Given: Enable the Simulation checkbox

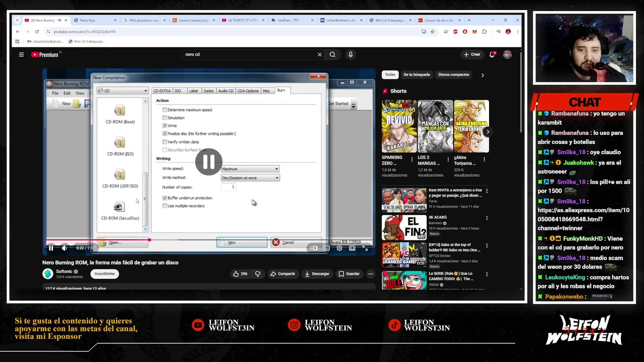Looking at the screenshot, I should pos(165,118).
